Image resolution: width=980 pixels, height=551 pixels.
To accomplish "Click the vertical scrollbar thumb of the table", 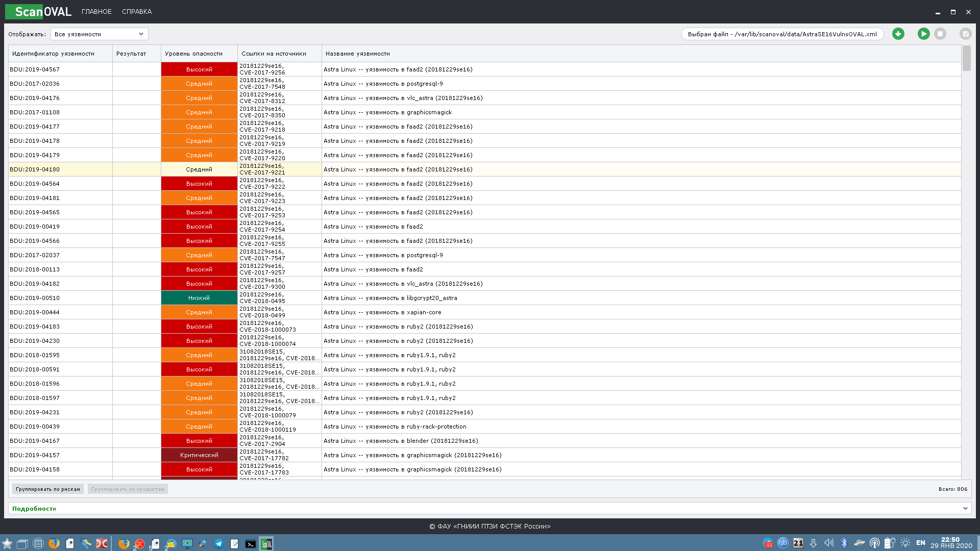I will pyautogui.click(x=967, y=58).
